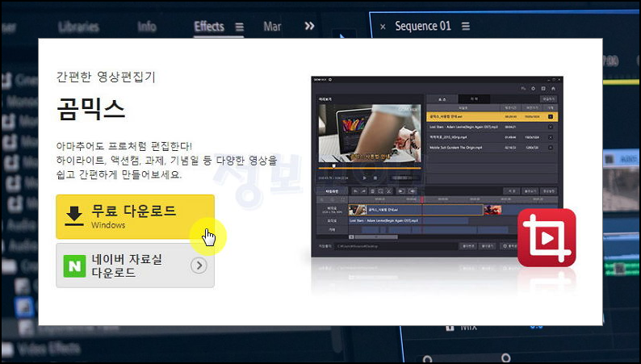Switch to the Info tab
The width and height of the screenshot is (641, 364).
[x=147, y=27]
